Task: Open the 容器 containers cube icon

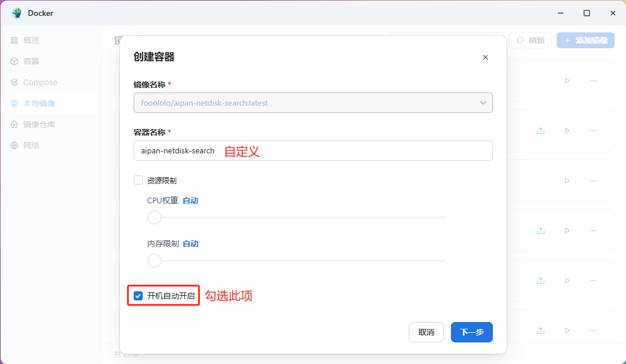Action: pos(14,61)
